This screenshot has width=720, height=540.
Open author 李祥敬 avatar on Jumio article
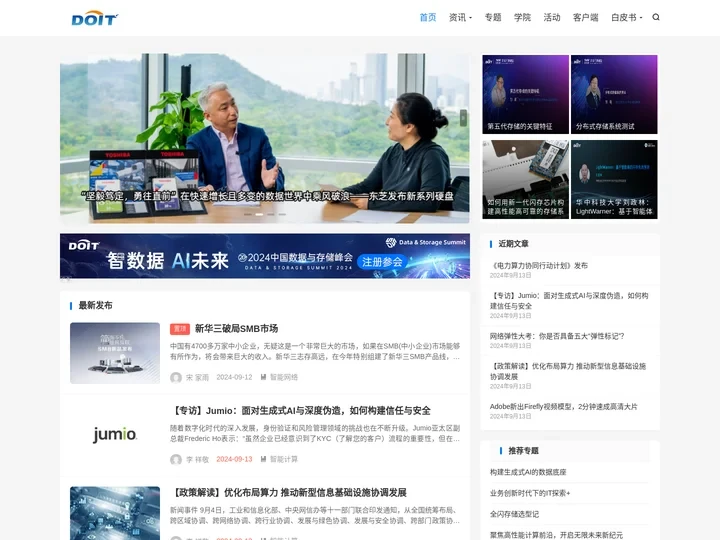click(x=176, y=459)
